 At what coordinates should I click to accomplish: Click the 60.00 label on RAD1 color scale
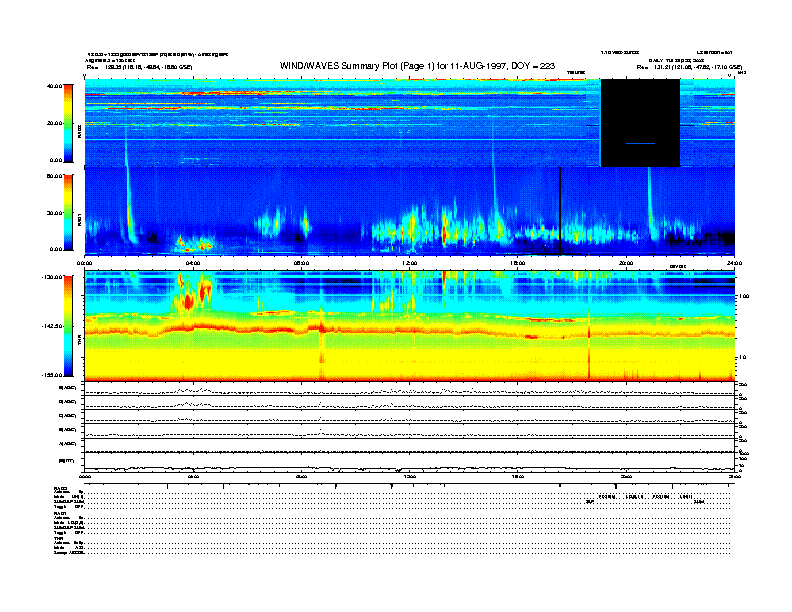(54, 176)
